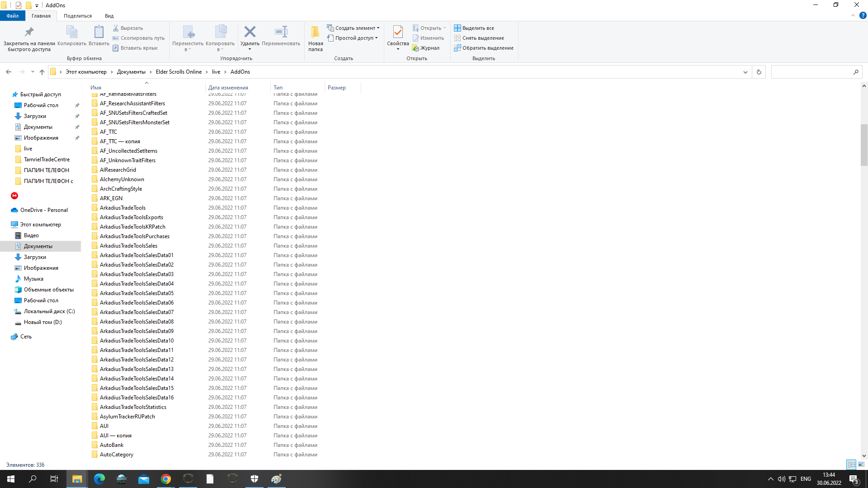The height and width of the screenshot is (488, 868).
Task: Open recent locations dropdown arrow
Action: (x=33, y=72)
